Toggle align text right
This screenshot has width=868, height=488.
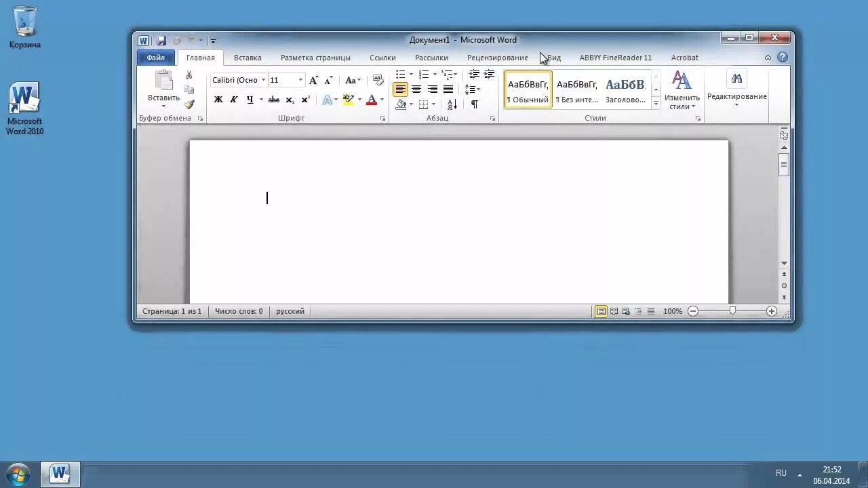432,89
